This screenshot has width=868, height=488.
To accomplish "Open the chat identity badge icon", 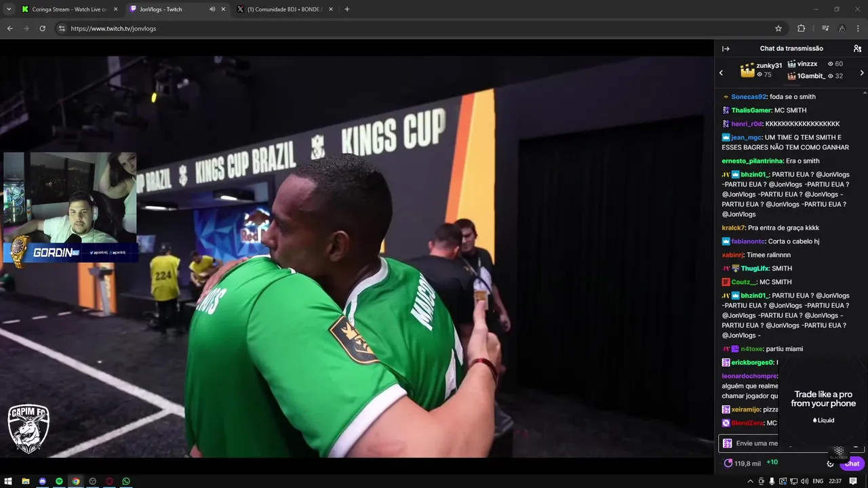I will (x=727, y=443).
